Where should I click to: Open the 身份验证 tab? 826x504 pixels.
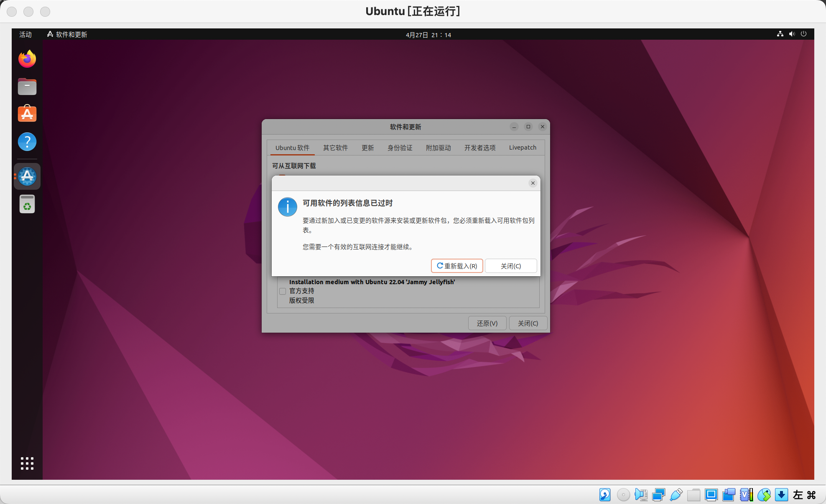400,148
